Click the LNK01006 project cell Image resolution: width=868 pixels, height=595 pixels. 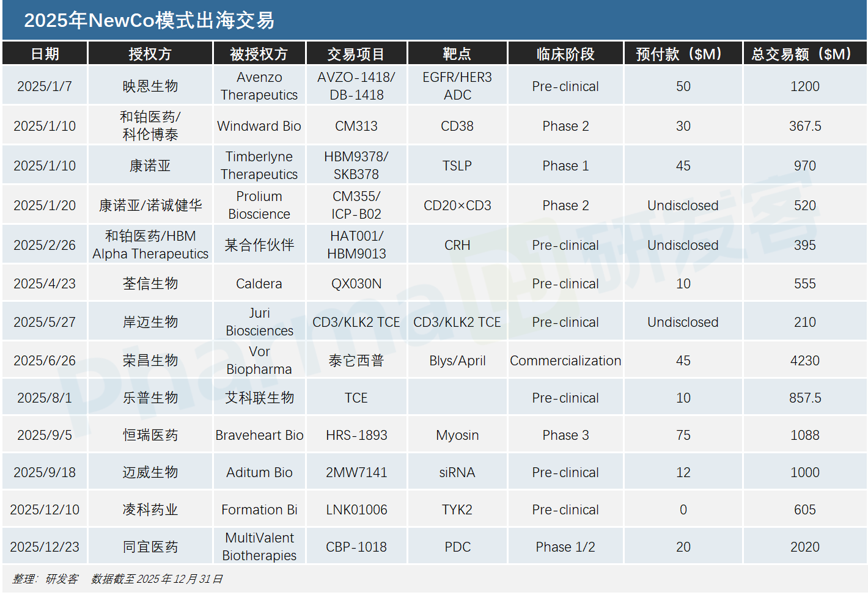(x=356, y=509)
